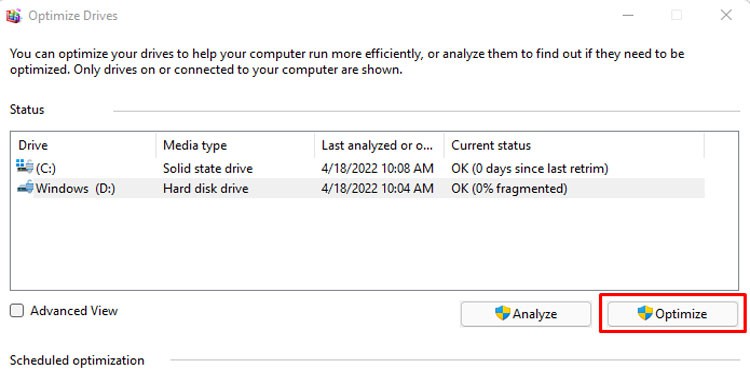Click the OK (0% fragmented) status cell
This screenshot has width=750, height=375.
click(509, 188)
